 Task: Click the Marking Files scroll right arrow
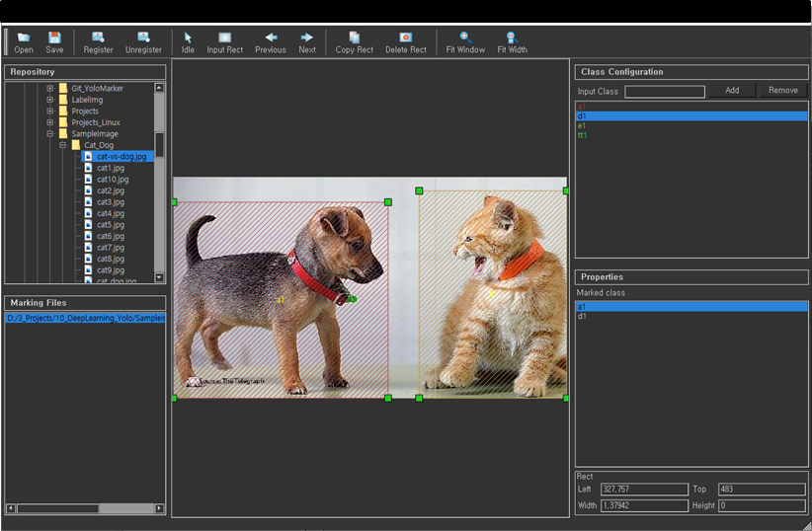pyautogui.click(x=159, y=508)
